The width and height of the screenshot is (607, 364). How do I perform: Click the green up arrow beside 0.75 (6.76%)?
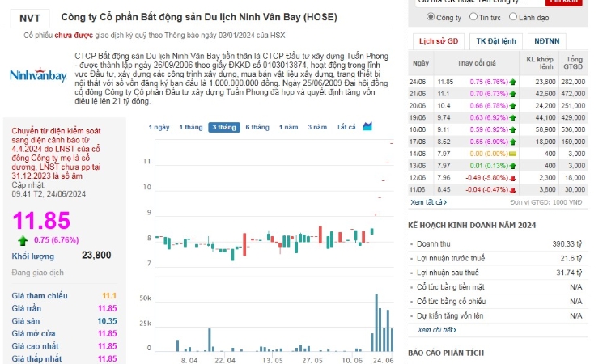(23, 240)
